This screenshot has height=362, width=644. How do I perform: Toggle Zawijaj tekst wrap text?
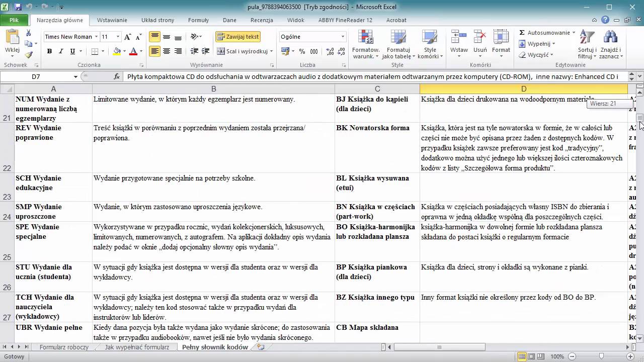click(x=238, y=37)
